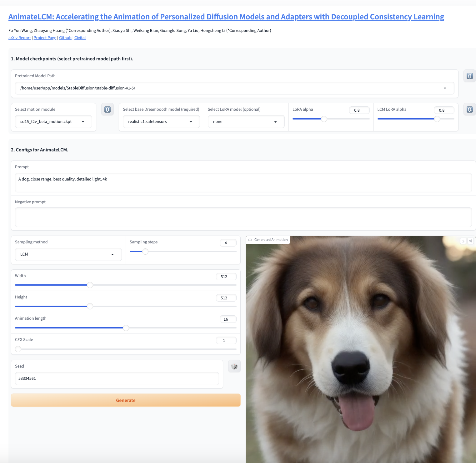Click the Width slider handle
Viewport: 476px width, 463px height.
90,285
